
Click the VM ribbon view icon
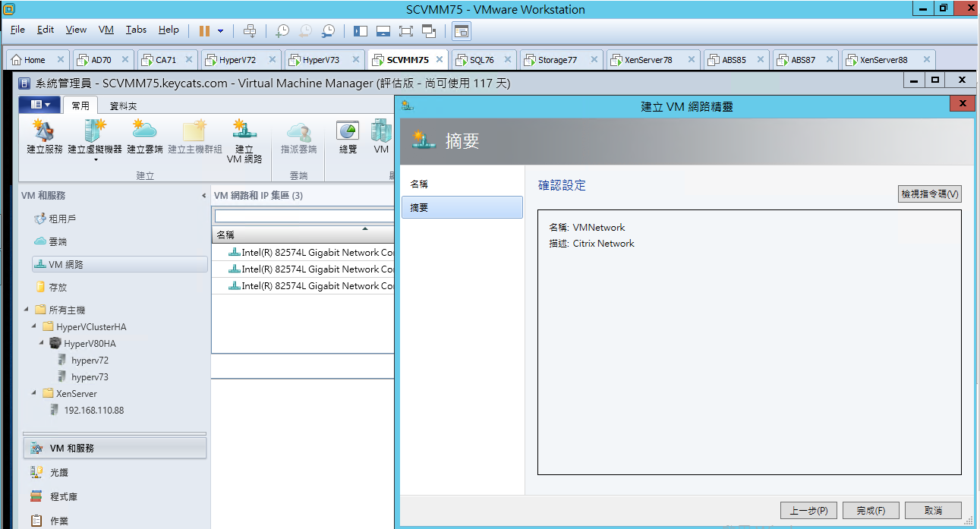381,137
